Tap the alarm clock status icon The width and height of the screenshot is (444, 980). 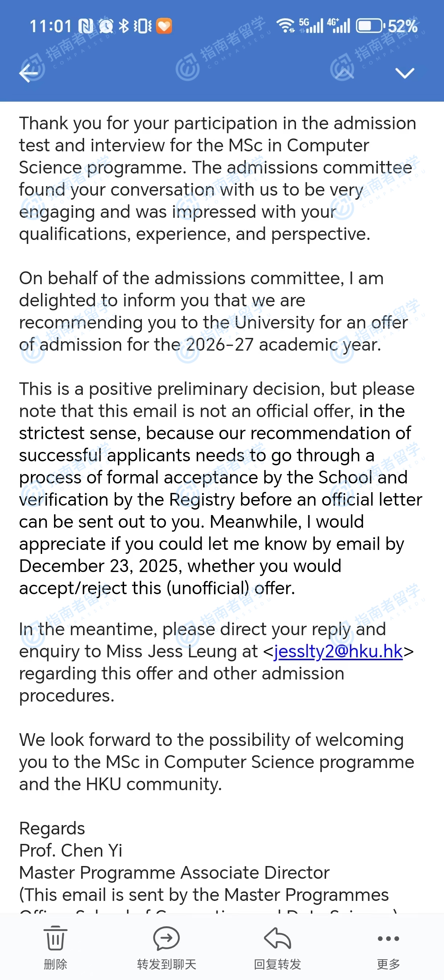tap(106, 26)
